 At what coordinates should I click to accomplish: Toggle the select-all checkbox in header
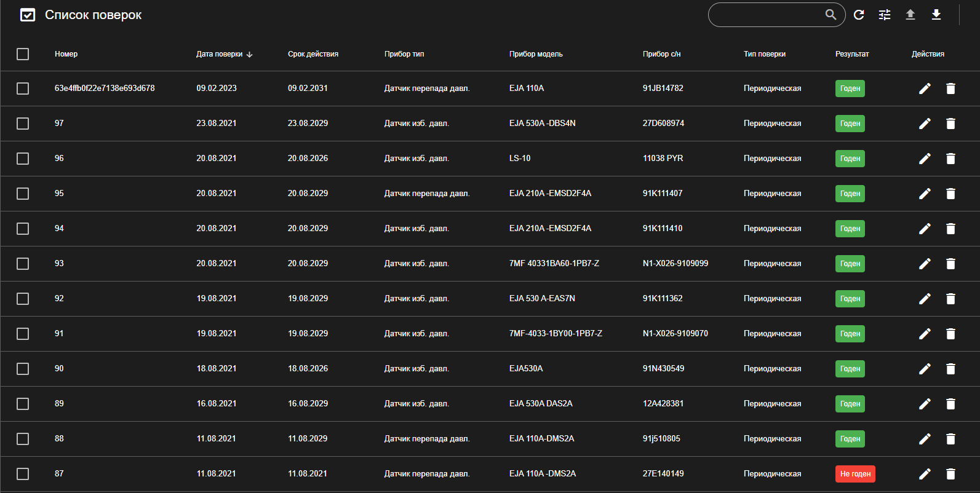(23, 54)
